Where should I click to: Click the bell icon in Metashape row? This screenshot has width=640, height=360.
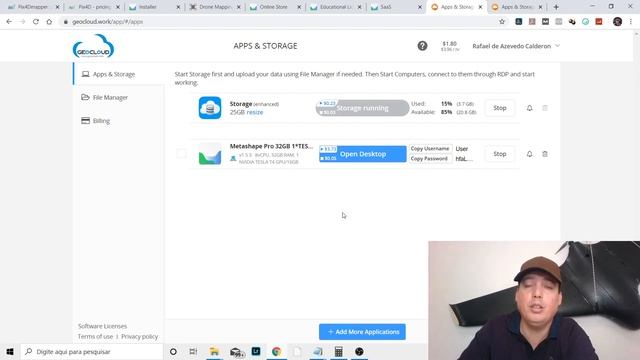529,154
